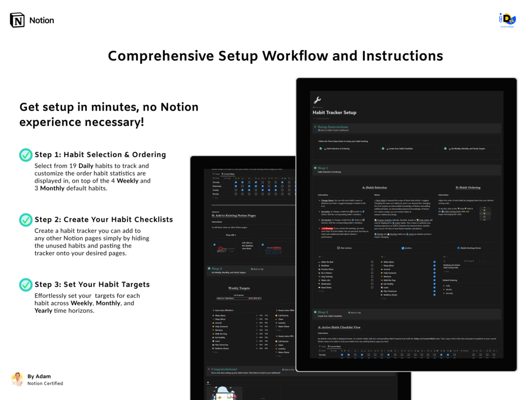This screenshot has width=532, height=400.
Task: Uncheck the Bedtime (12am) Active checkbox
Action: tap(434, 295)
